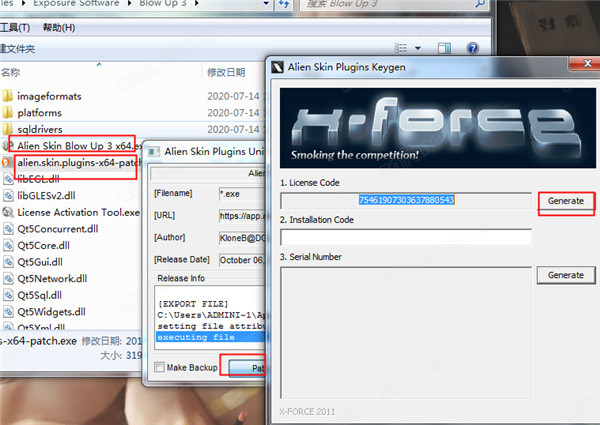This screenshot has height=425, width=600.
Task: Click the blue help icon in Explorer
Action: [473, 48]
